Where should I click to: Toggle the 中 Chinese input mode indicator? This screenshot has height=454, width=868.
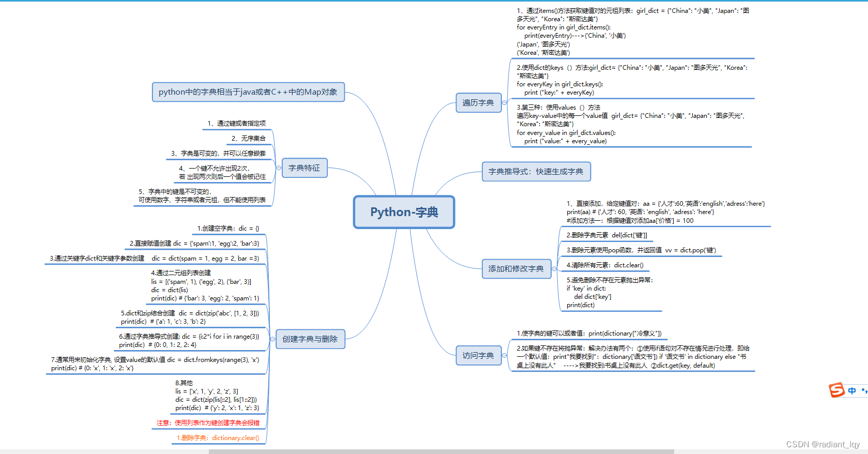[852, 391]
